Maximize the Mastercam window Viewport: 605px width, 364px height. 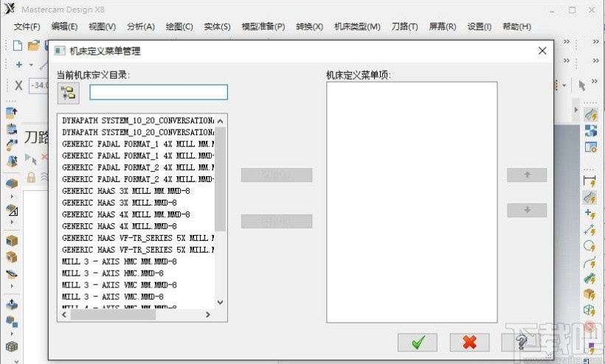pos(573,10)
